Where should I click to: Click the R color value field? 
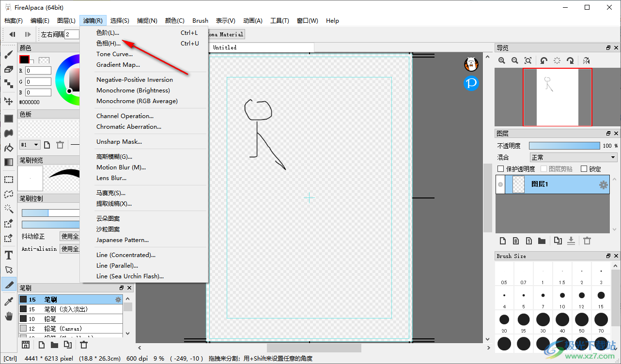point(38,71)
